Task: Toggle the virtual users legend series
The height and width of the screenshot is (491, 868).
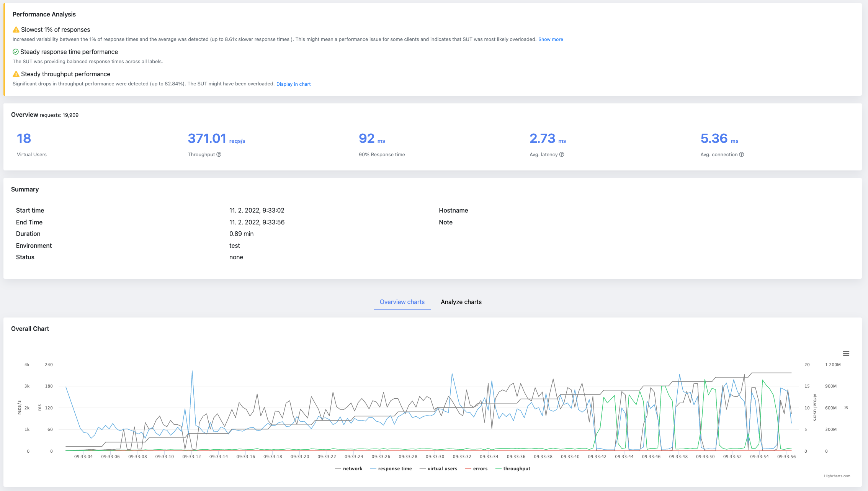Action: point(438,469)
